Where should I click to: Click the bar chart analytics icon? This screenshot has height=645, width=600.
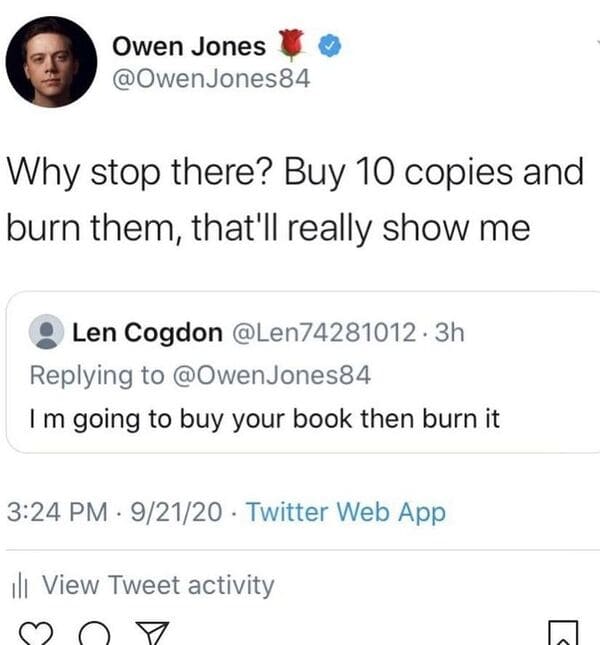click(x=20, y=586)
